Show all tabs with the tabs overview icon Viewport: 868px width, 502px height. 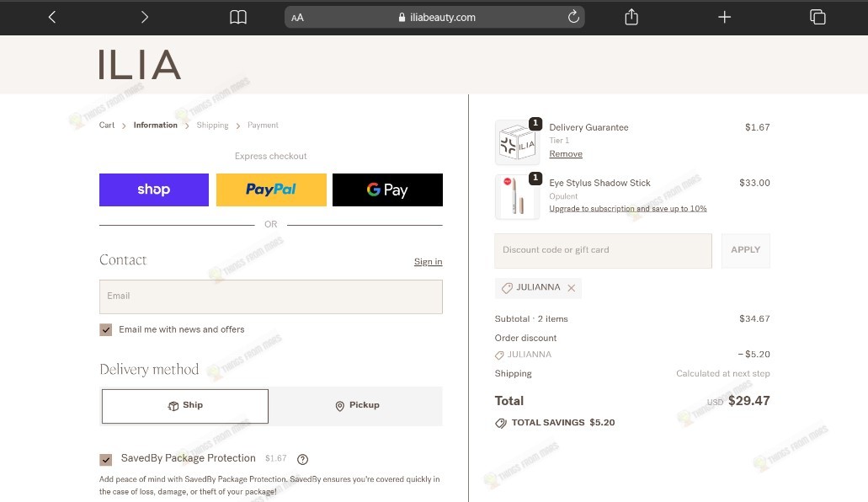coord(817,17)
